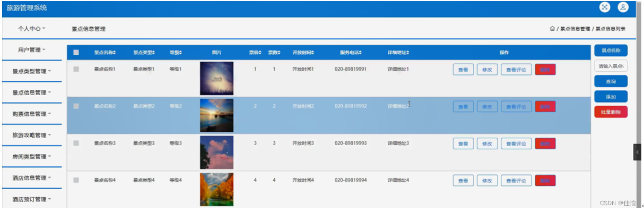
Task: Open the starry sky thumbnail of 景点名称1
Action: click(x=216, y=78)
